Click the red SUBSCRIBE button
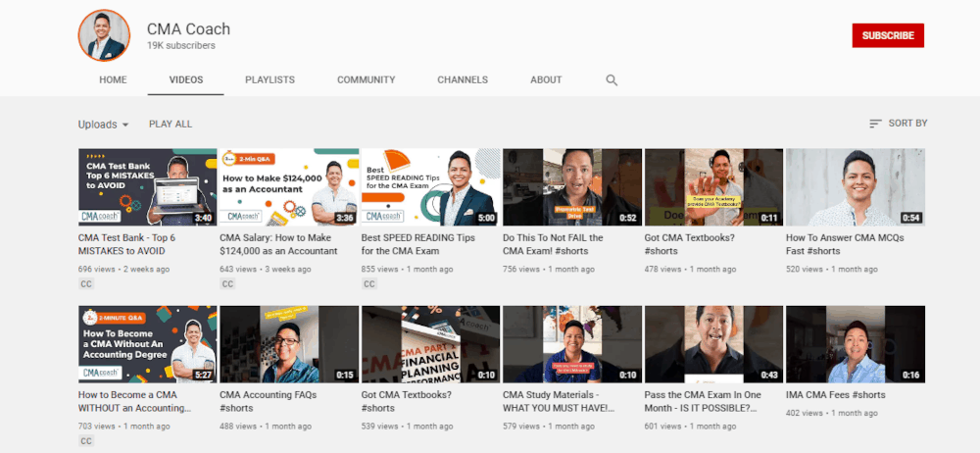Screen dimensions: 980x453 coord(888,35)
